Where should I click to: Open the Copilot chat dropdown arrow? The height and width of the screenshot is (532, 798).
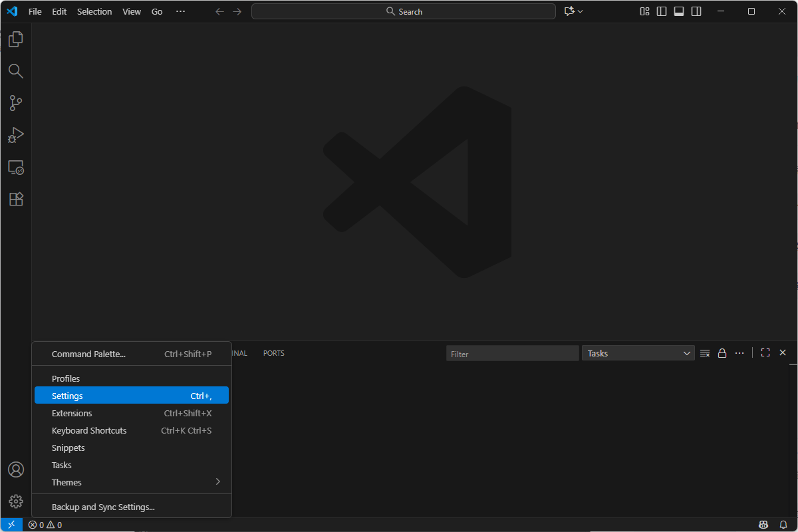click(581, 11)
